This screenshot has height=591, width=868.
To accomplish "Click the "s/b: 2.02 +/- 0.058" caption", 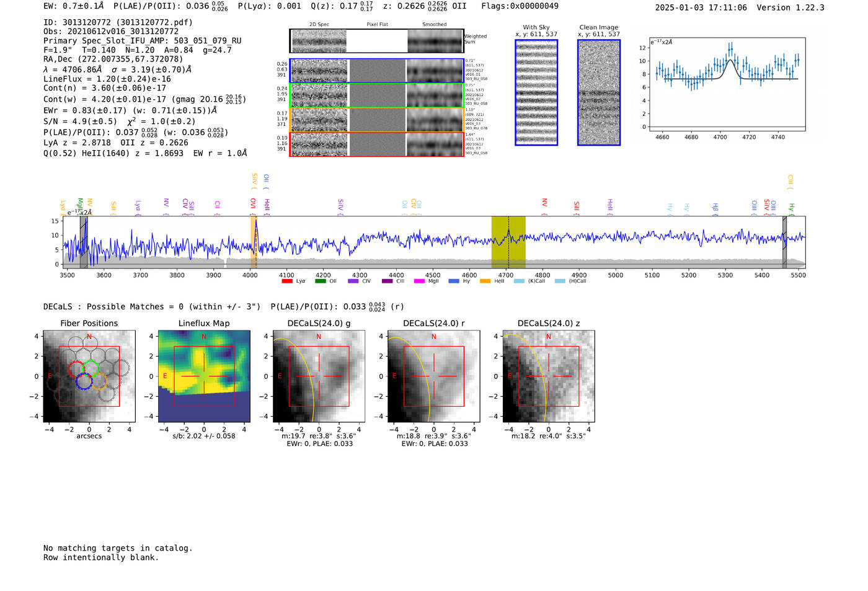I will pos(204,436).
